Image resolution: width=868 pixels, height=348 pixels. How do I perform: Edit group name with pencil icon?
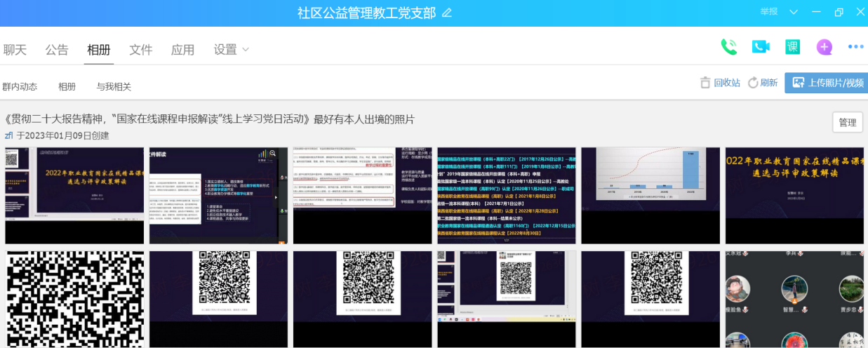(447, 13)
